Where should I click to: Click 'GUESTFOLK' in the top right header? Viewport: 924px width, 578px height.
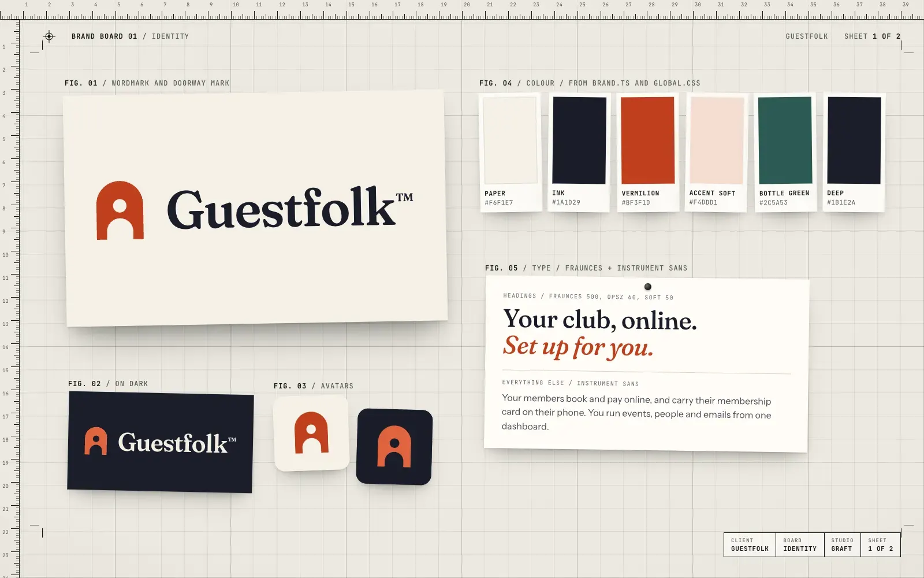[x=807, y=36]
